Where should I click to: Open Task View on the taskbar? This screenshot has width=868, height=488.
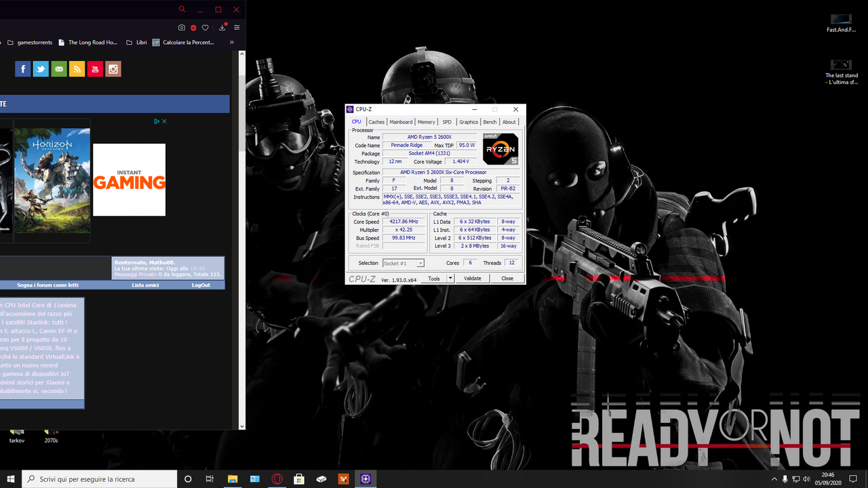pyautogui.click(x=210, y=479)
